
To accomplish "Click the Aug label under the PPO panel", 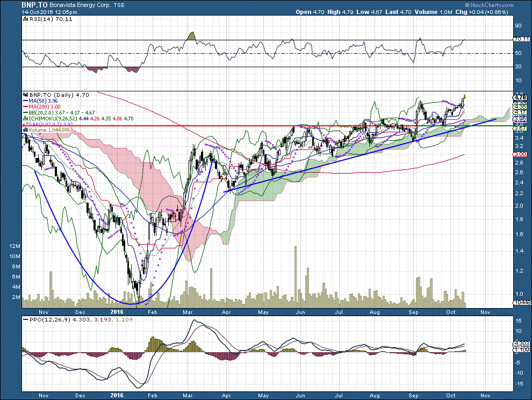I will click(375, 396).
